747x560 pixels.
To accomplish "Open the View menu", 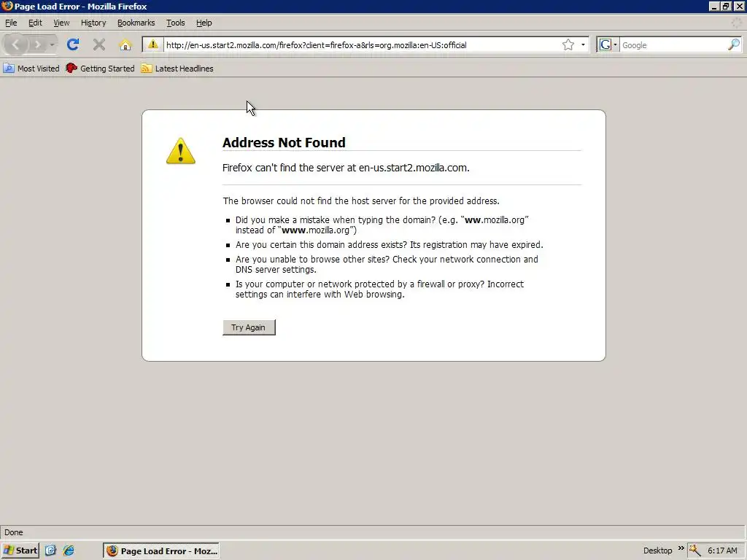I will [61, 23].
